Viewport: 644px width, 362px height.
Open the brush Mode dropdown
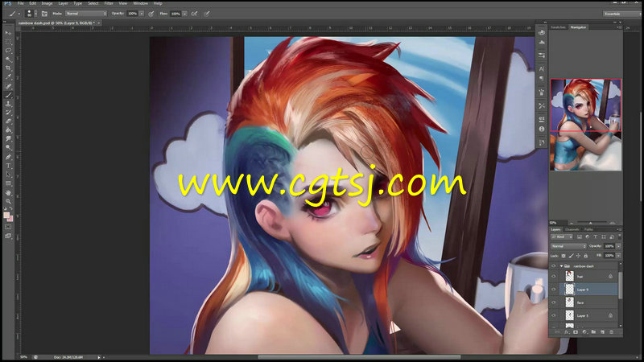coord(86,14)
